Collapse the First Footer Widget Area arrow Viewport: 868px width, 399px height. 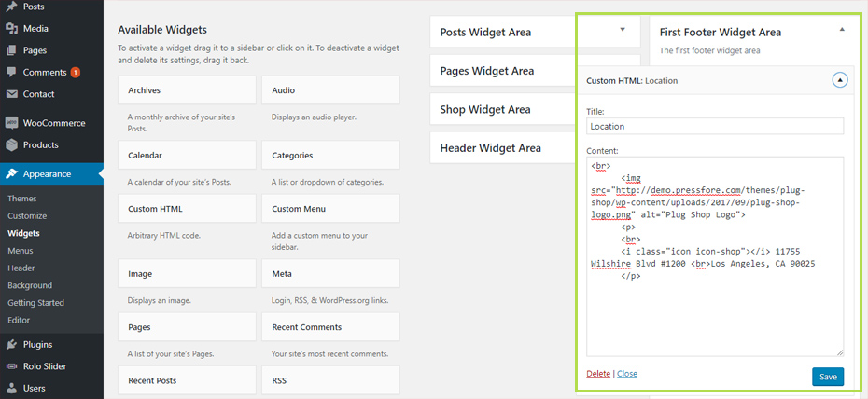(x=842, y=30)
